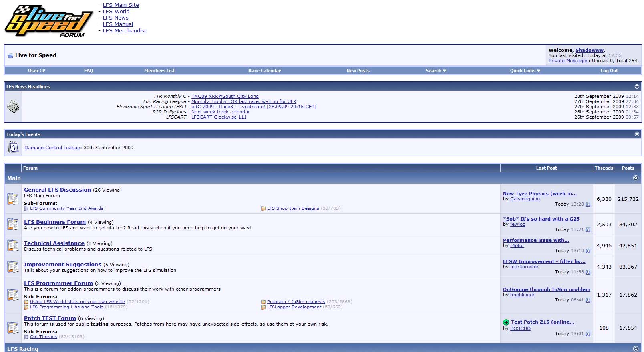Open the LFS Beginners Forum link
The width and height of the screenshot is (644, 352).
point(55,222)
